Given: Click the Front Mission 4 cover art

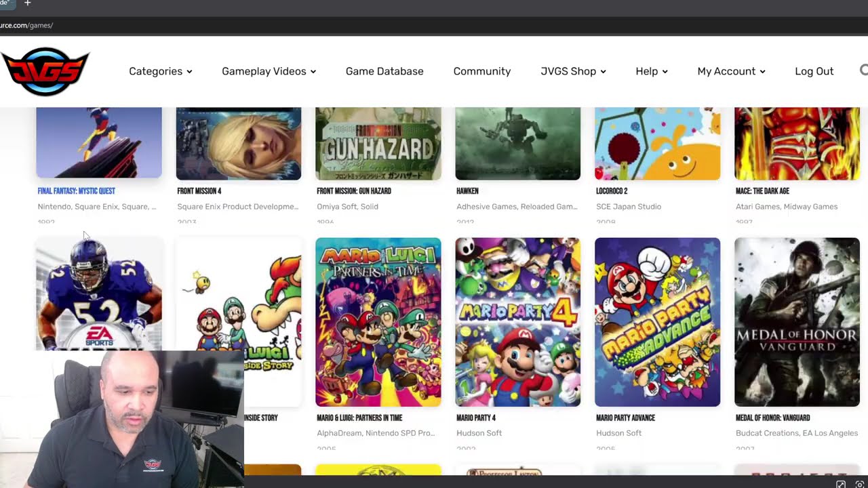Looking at the screenshot, I should coord(239,143).
